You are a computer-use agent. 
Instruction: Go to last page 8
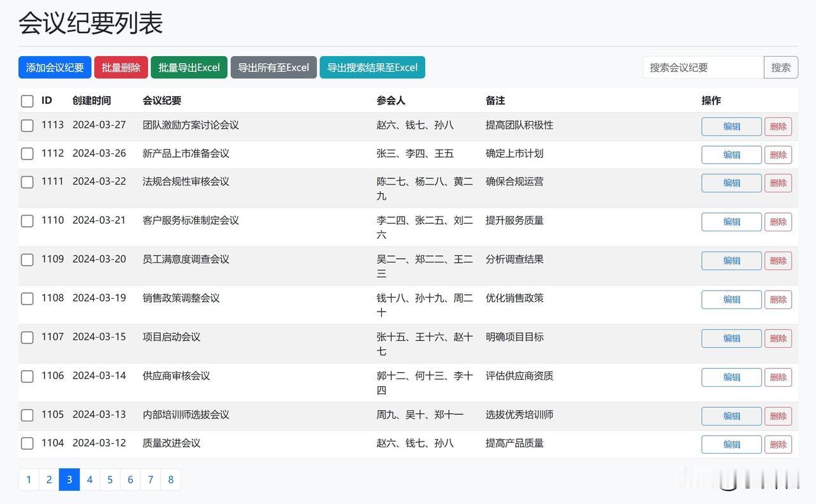pyautogui.click(x=171, y=480)
